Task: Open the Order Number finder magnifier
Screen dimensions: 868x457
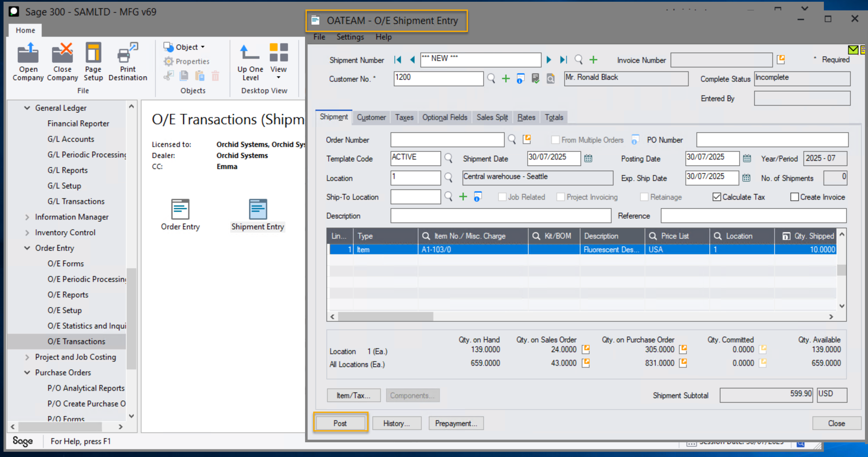Action: 512,139
